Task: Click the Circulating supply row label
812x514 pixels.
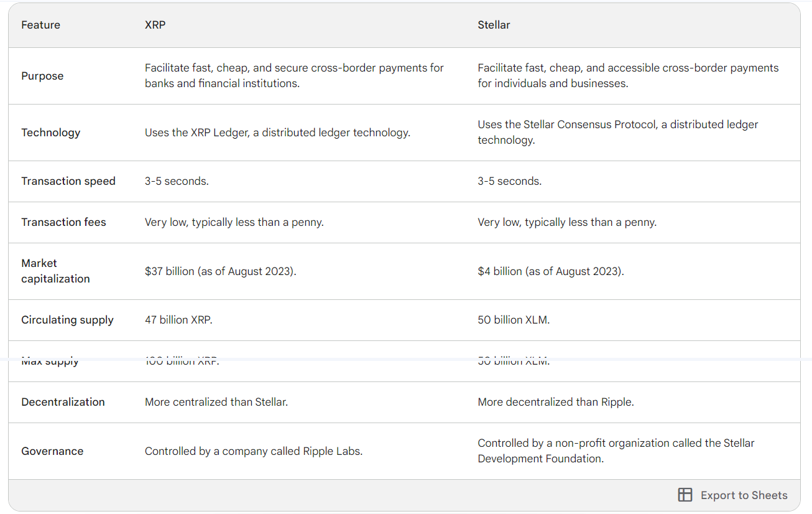Action: pos(67,320)
